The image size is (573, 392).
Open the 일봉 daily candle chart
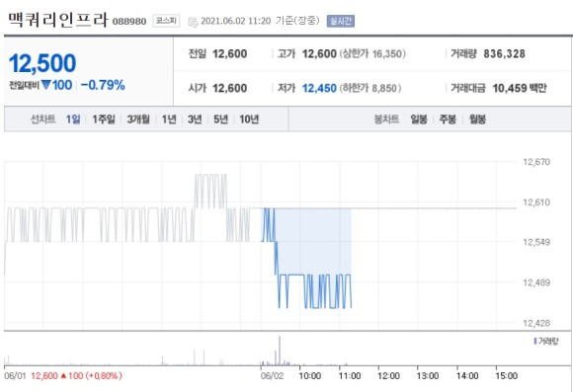(419, 119)
